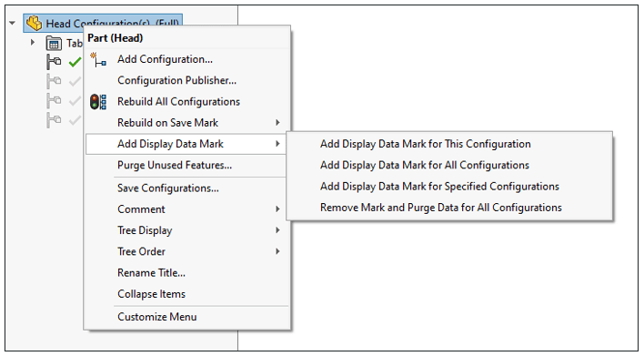Open the Tree Order submenu arrow
This screenshot has width=644, height=356.
(277, 251)
